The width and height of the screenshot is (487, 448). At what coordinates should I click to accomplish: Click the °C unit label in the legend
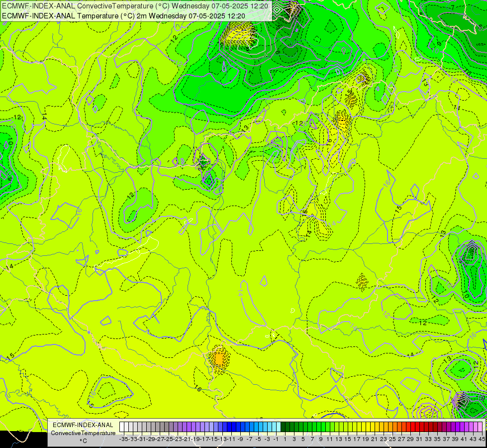pos(83,441)
